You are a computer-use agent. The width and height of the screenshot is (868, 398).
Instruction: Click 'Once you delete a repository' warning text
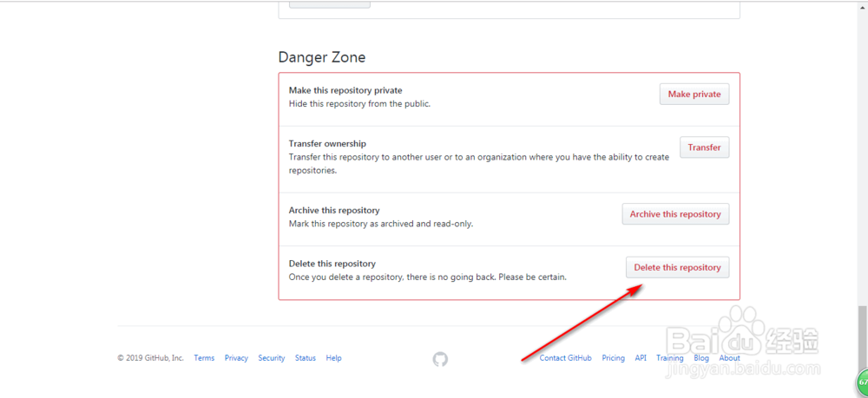(427, 277)
